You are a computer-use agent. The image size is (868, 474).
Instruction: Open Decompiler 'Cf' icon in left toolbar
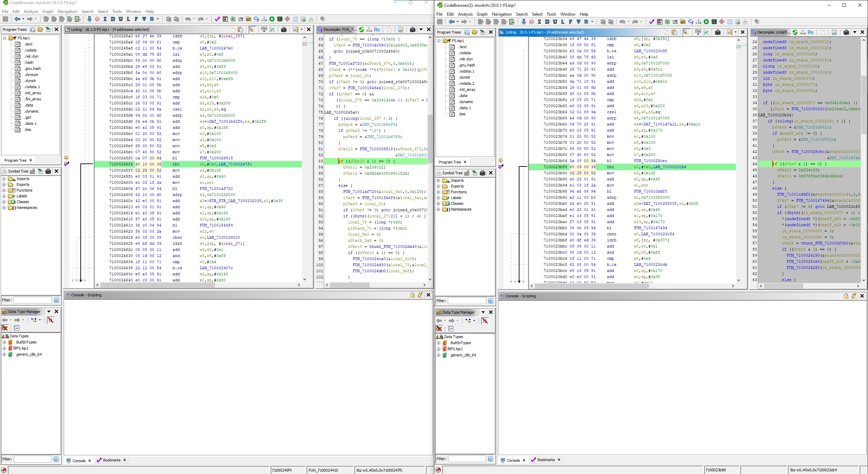[x=256, y=19]
